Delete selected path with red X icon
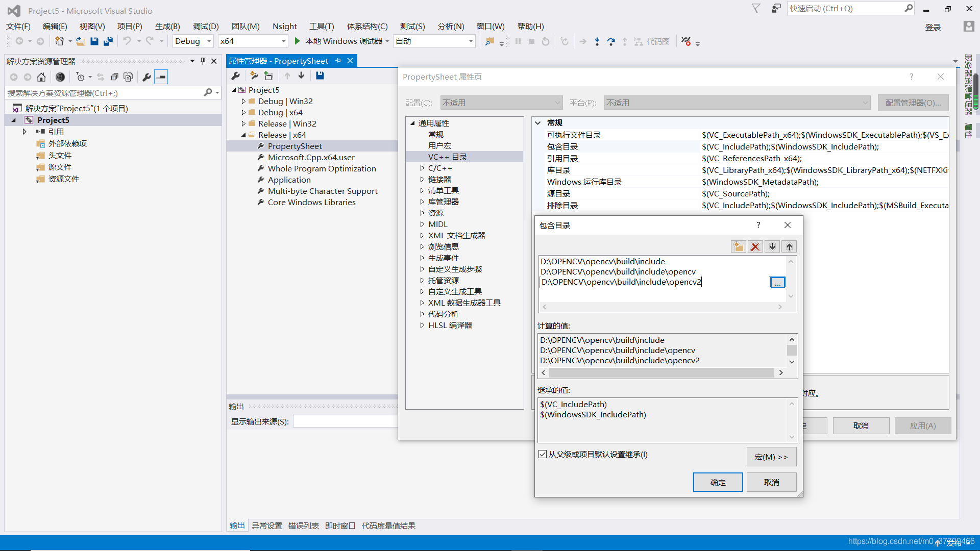 pos(755,247)
